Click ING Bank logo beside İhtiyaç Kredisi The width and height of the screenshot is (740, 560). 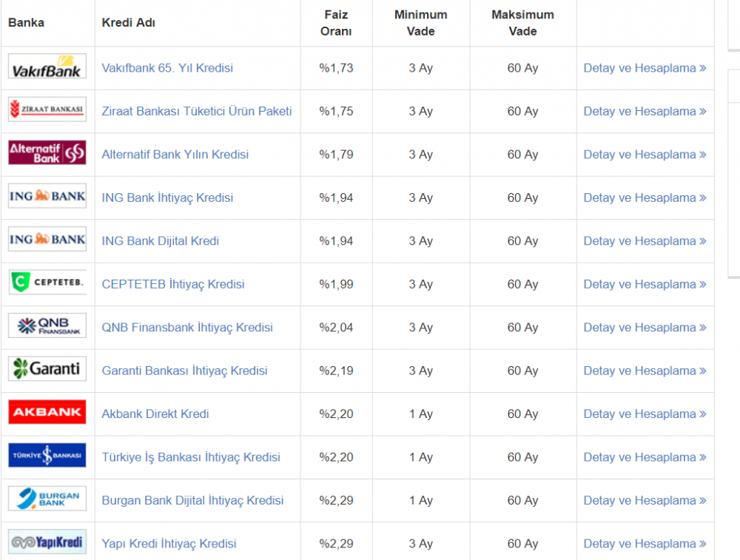pos(47,196)
